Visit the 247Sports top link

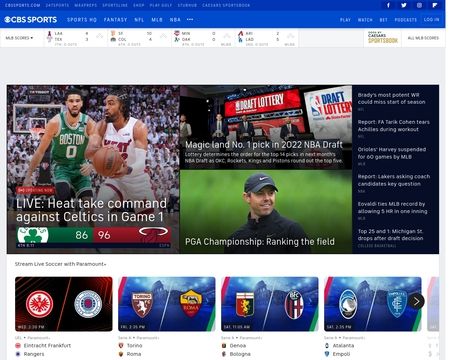click(57, 5)
